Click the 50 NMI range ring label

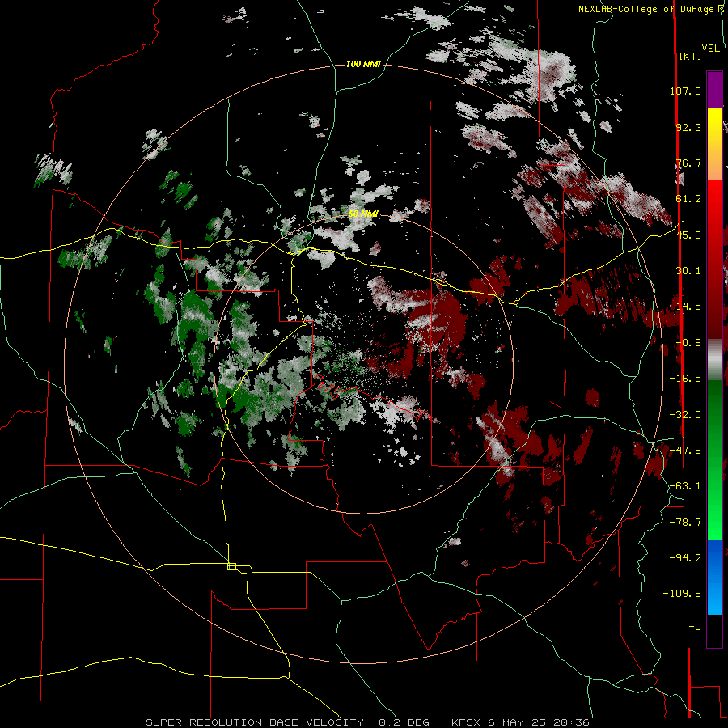(x=363, y=214)
